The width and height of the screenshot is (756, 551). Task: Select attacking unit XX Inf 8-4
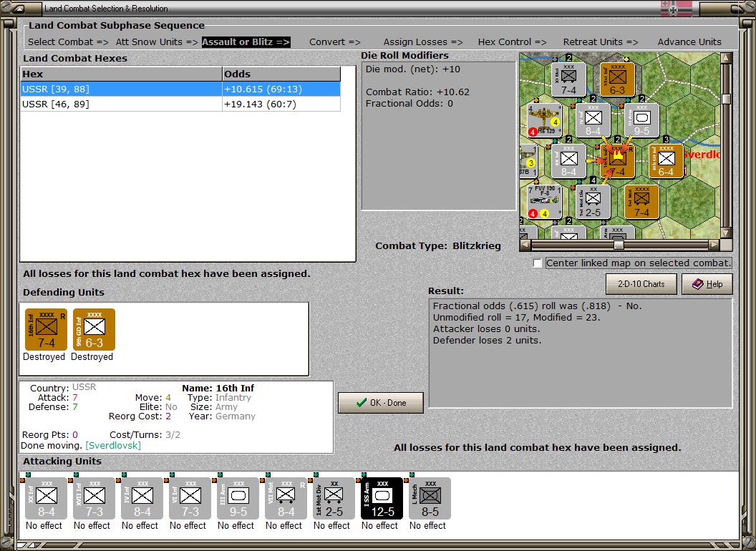tap(46, 499)
